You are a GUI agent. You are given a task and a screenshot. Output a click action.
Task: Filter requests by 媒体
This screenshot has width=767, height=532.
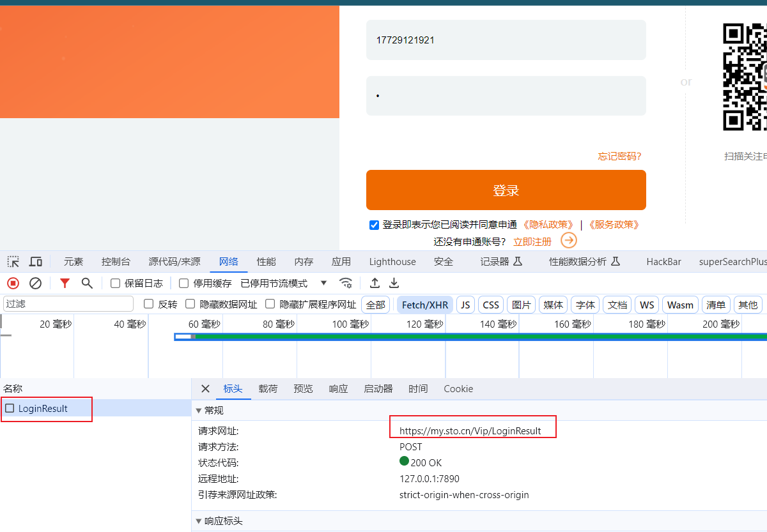553,305
